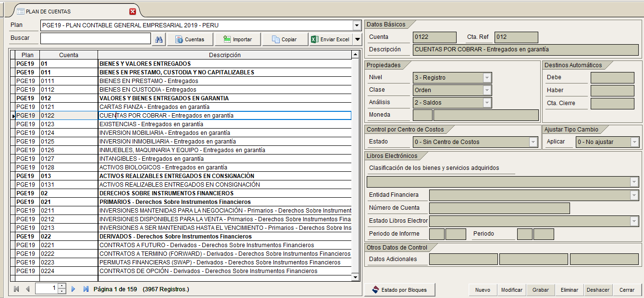Open Estado centro de costos dropdown
This screenshot has height=298, width=644.
[533, 142]
